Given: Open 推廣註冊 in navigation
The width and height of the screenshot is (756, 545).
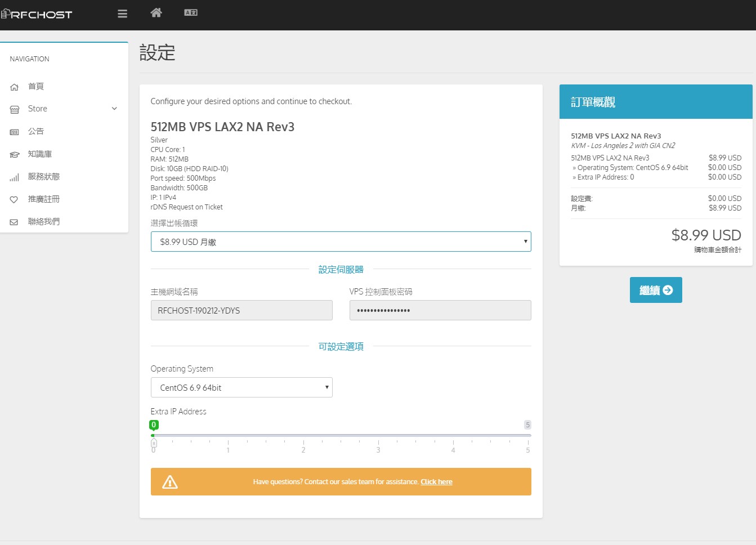Looking at the screenshot, I should [44, 199].
